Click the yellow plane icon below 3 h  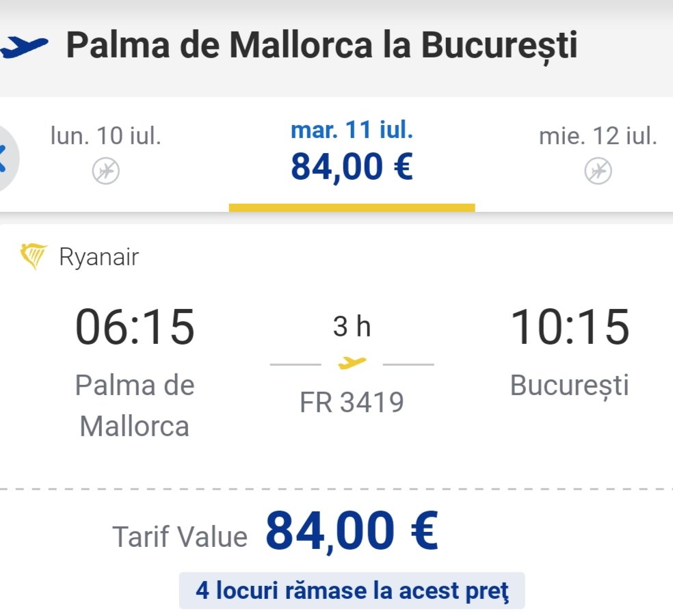(352, 363)
